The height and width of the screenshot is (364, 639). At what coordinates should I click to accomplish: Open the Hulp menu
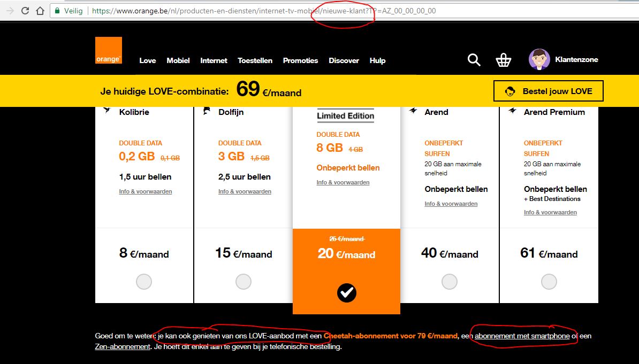coord(377,61)
